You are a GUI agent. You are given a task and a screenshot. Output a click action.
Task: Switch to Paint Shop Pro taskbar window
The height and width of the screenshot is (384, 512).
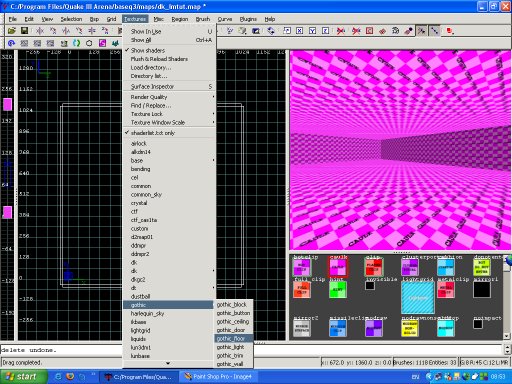tap(219, 377)
